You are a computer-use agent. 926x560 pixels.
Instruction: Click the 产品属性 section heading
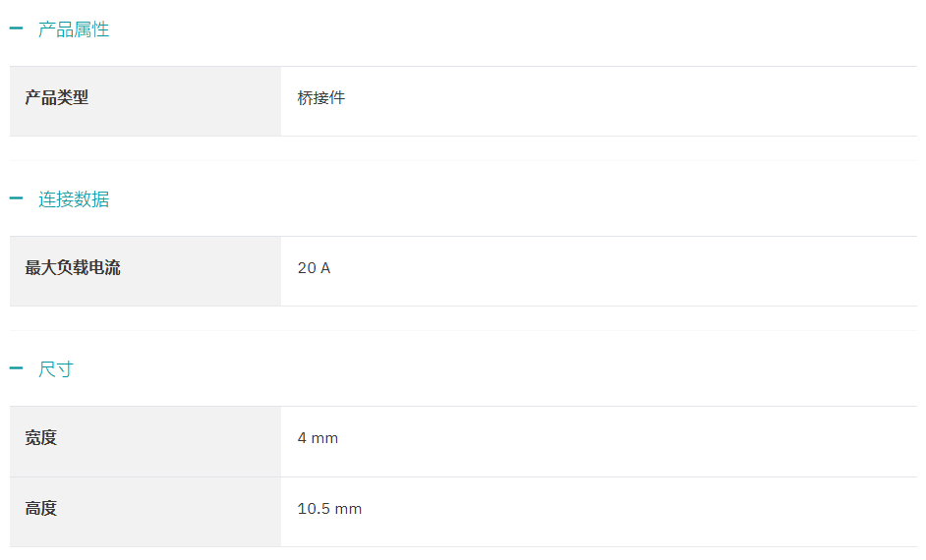tap(73, 28)
